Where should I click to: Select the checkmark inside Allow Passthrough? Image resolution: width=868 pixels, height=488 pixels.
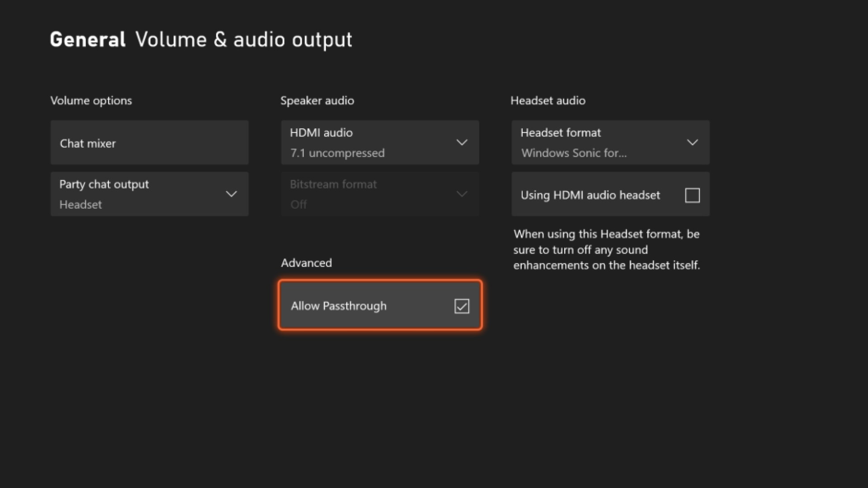point(462,306)
